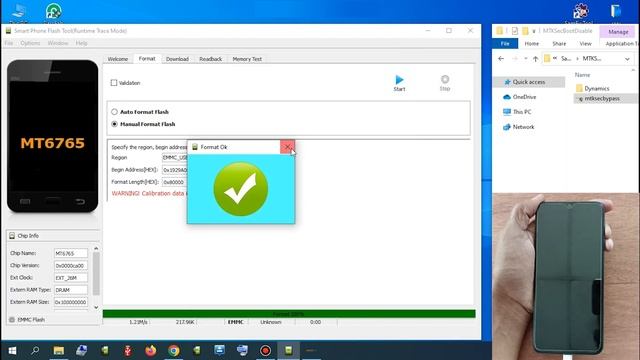This screenshot has height=360, width=640.
Task: Click the Chip Info panel header icon
Action: point(12,236)
